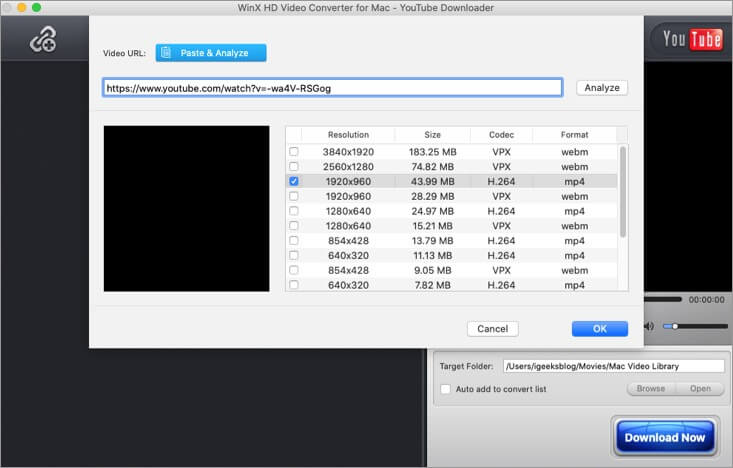Click the 15.21 MB size cell
733x468 pixels.
click(432, 226)
